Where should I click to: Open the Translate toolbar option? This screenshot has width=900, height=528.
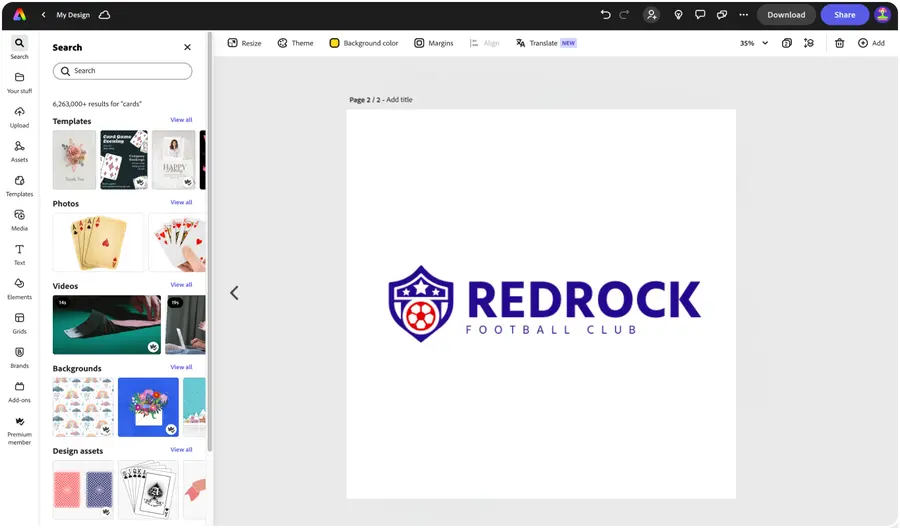[x=545, y=43]
